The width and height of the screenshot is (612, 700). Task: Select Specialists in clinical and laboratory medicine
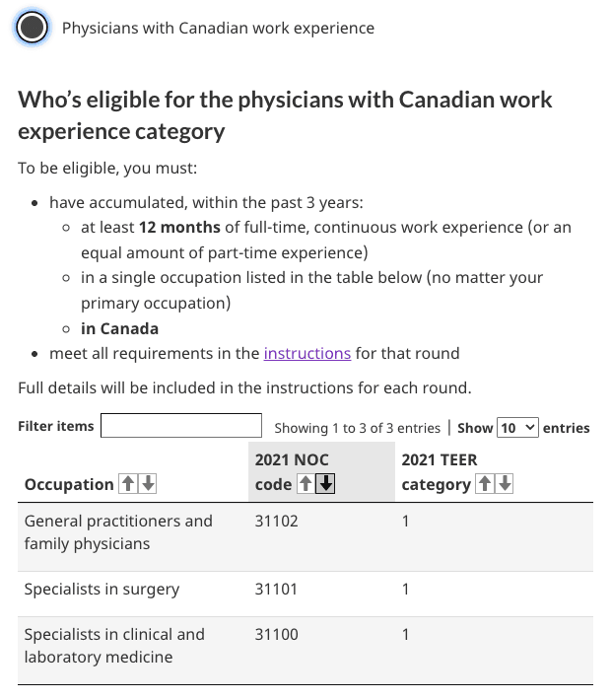[113, 645]
